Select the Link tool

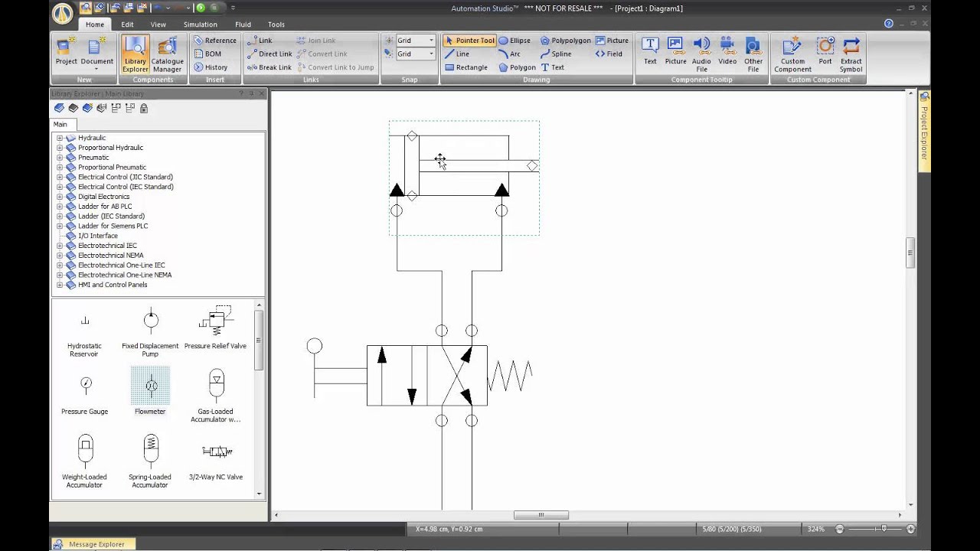pyautogui.click(x=260, y=41)
